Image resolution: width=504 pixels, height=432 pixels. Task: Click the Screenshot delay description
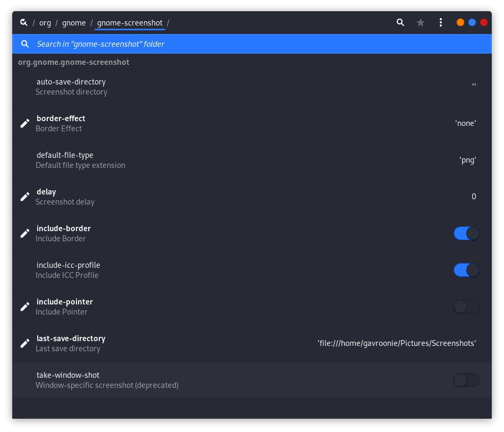coord(65,202)
